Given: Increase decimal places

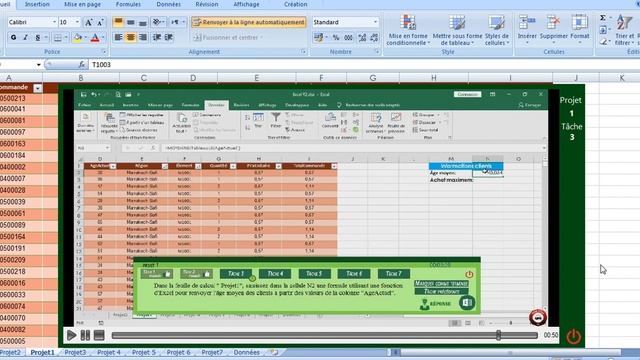Looking at the screenshot, I should (362, 38).
